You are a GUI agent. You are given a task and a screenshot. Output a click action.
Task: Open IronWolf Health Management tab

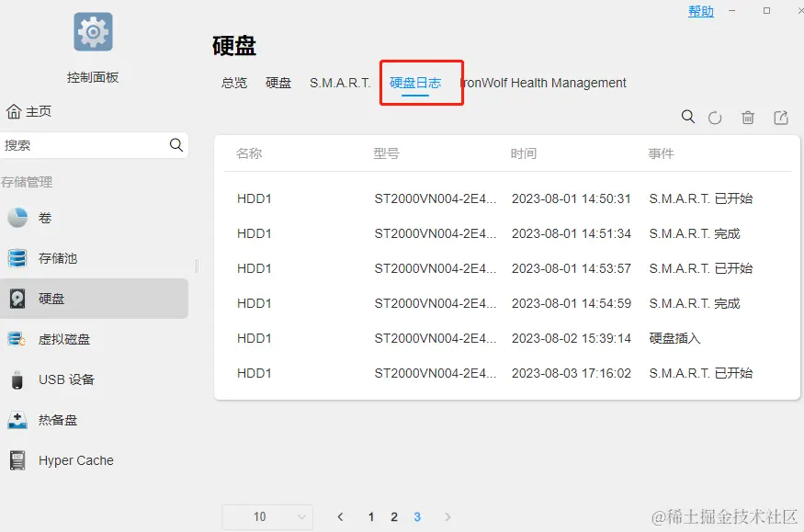pos(543,83)
